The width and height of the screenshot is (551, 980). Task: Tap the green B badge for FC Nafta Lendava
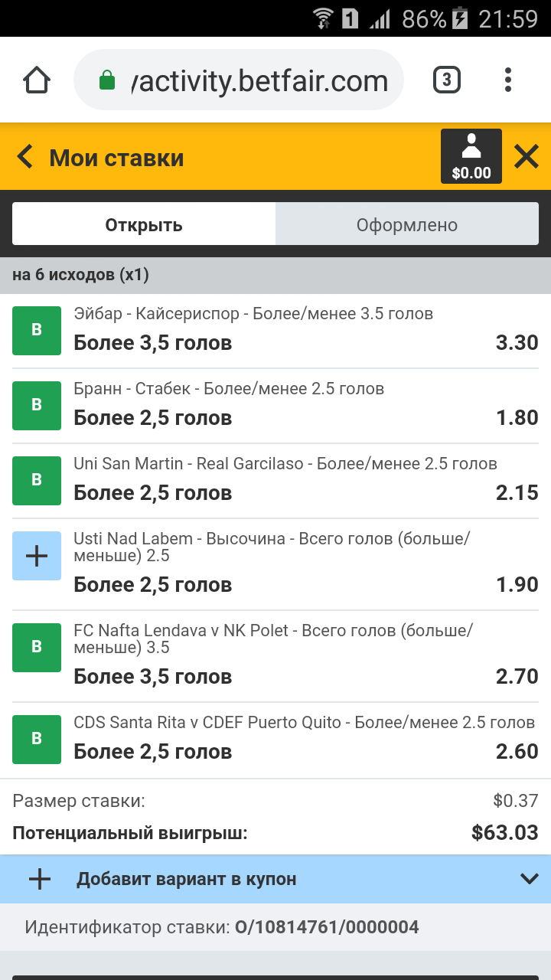tap(37, 648)
